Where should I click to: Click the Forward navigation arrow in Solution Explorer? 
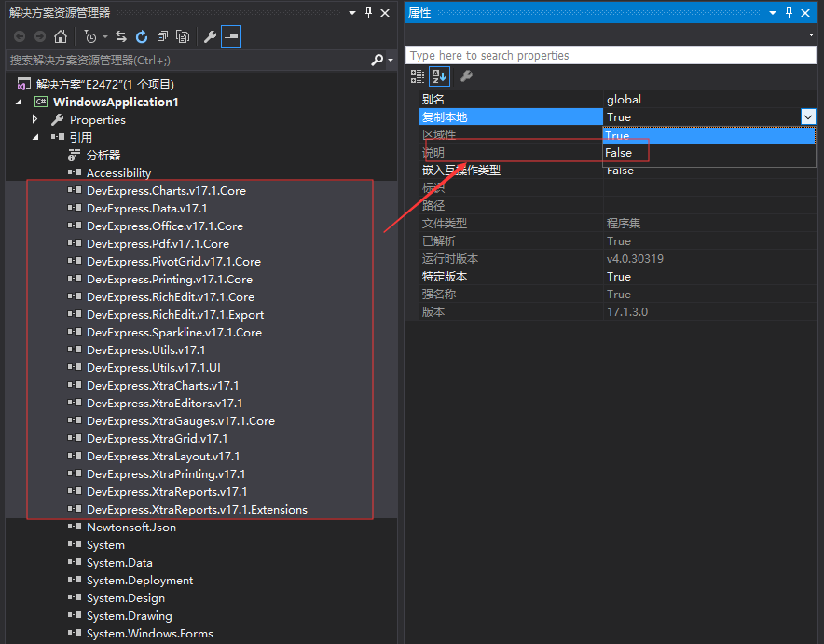coord(40,36)
